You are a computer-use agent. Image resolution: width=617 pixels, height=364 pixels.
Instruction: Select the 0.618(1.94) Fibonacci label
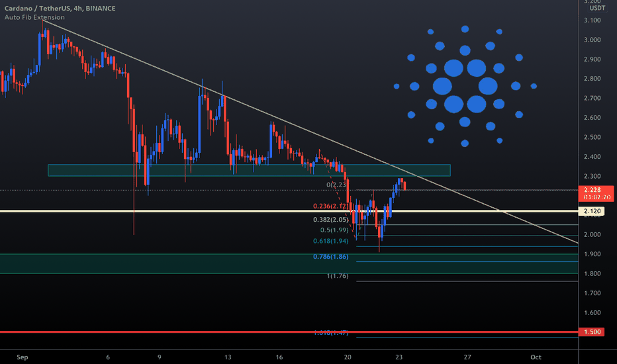(x=330, y=241)
